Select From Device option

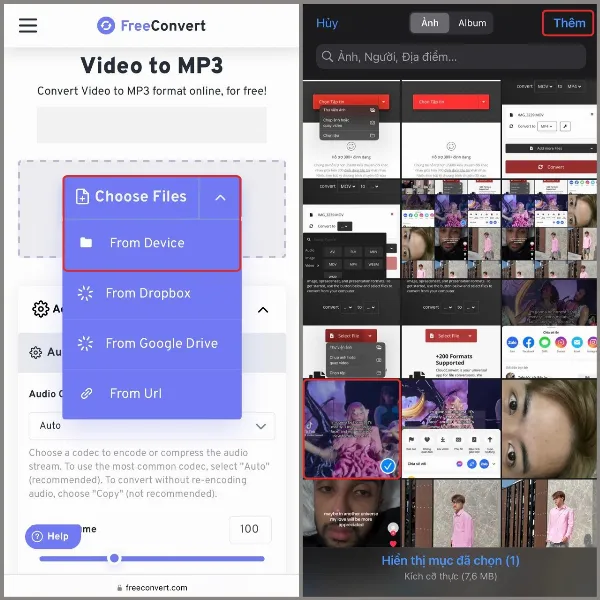pyautogui.click(x=152, y=243)
